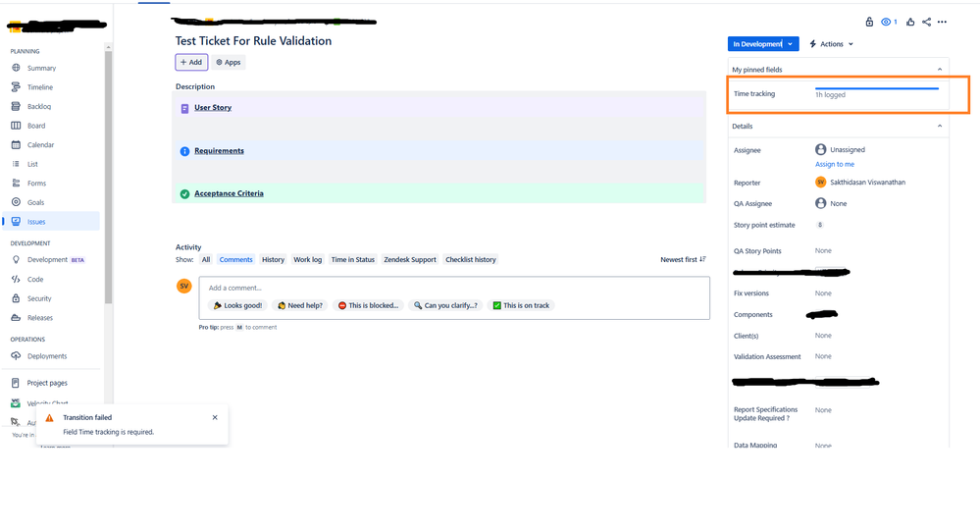Click the Apps button
Image resolution: width=980 pixels, height=531 pixels.
click(229, 62)
